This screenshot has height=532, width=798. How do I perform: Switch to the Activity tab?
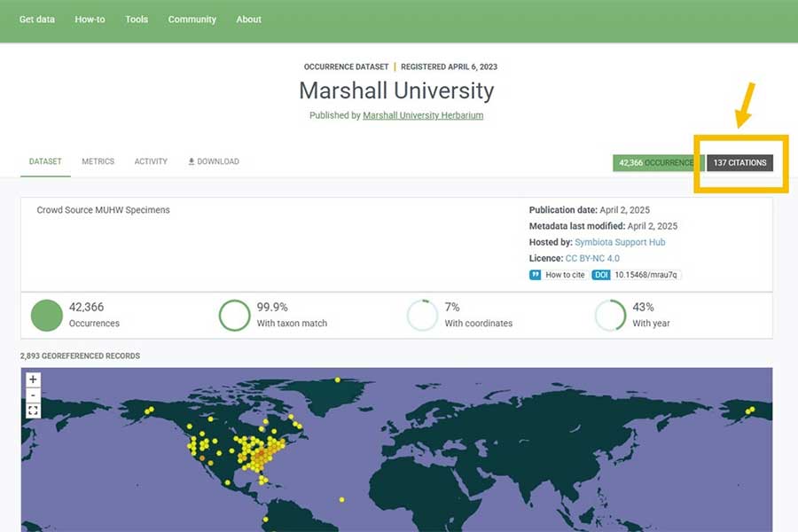coord(151,161)
